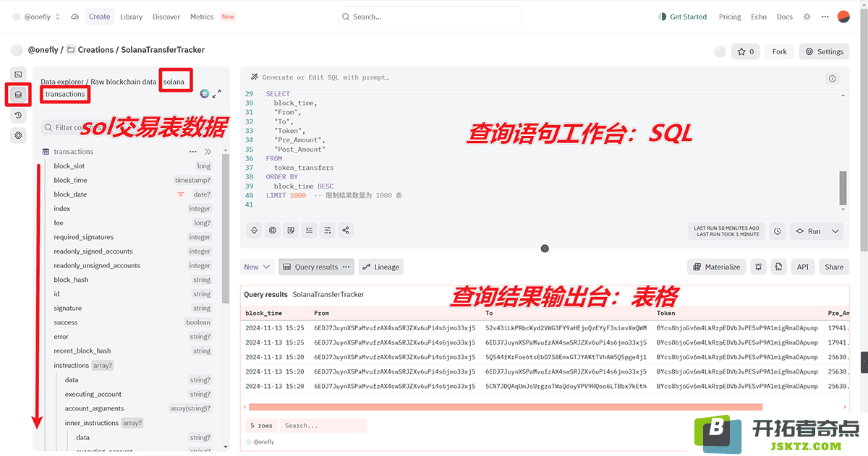Viewport: 868px width, 456px height.
Task: Click the Fork button
Action: 779,51
